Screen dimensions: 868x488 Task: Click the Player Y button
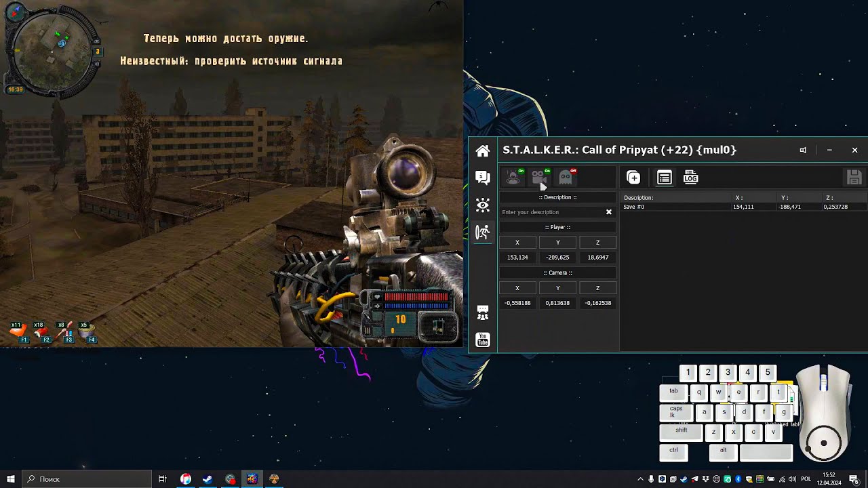click(557, 243)
